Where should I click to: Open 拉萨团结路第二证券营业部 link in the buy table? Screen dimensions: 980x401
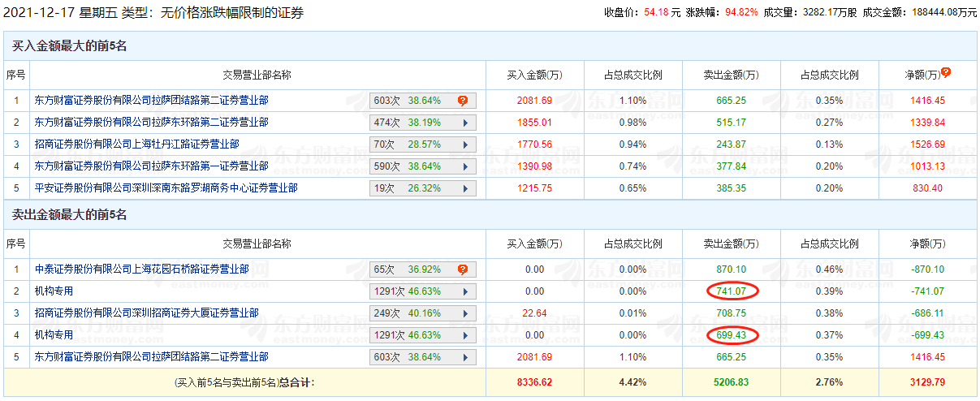tap(151, 101)
